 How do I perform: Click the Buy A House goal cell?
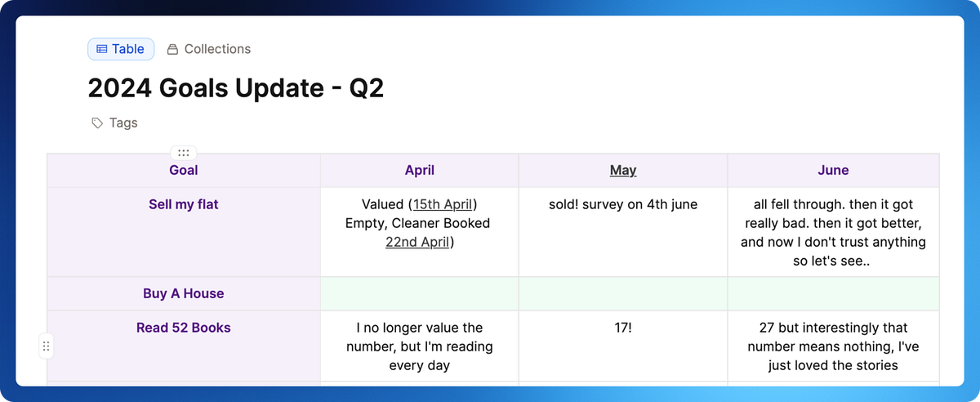pyautogui.click(x=184, y=294)
